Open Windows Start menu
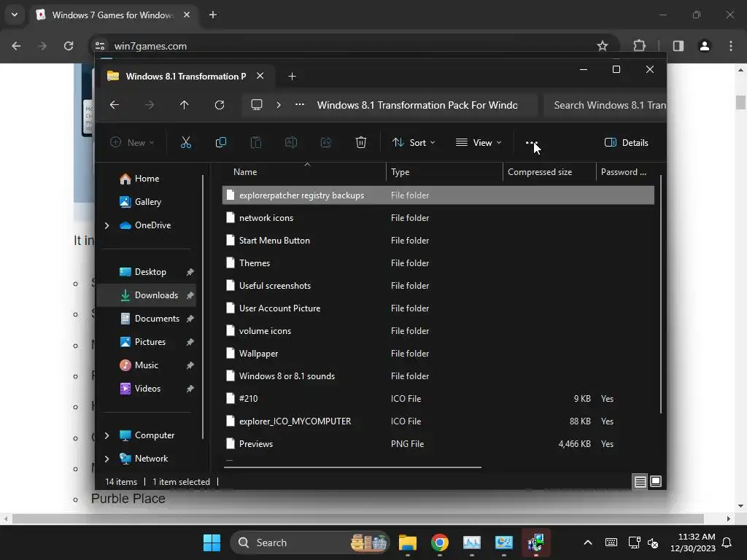This screenshot has height=560, width=747. click(x=212, y=542)
